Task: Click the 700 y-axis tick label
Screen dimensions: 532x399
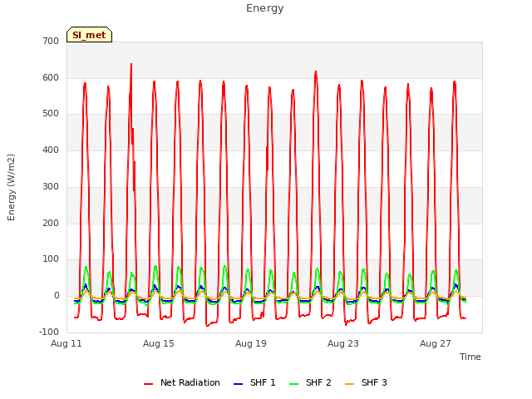Action: point(51,42)
